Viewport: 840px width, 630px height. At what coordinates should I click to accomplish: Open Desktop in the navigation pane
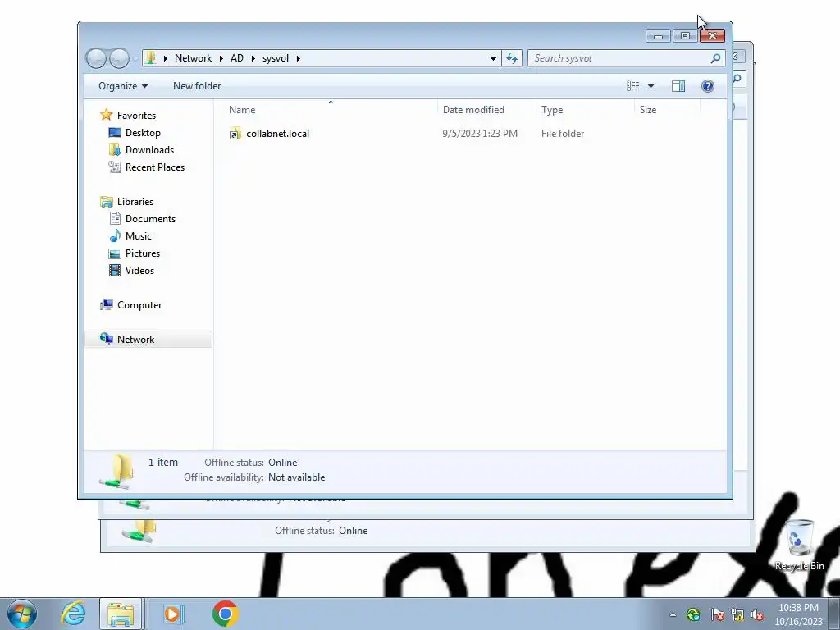pyautogui.click(x=143, y=132)
